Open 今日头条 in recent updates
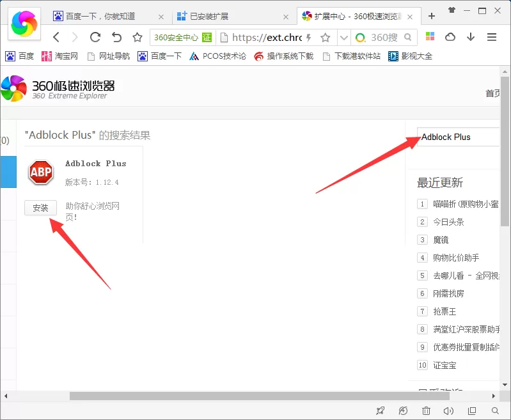 tap(448, 222)
